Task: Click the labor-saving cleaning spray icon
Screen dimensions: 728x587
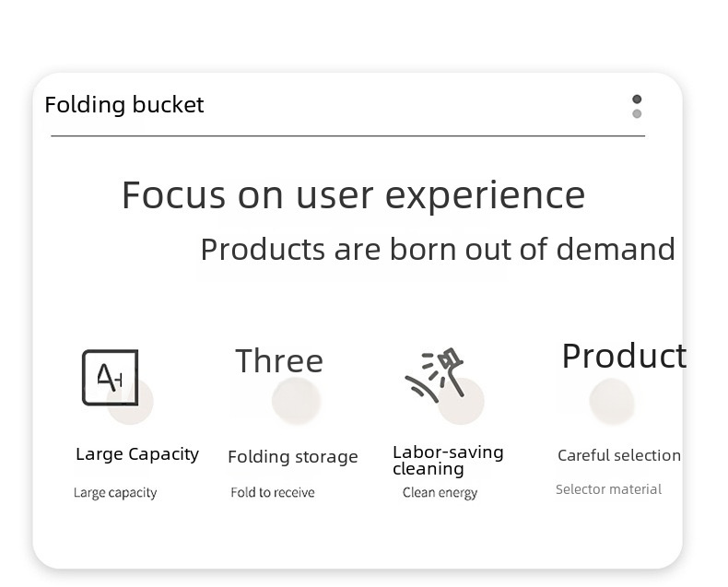Action: [433, 373]
